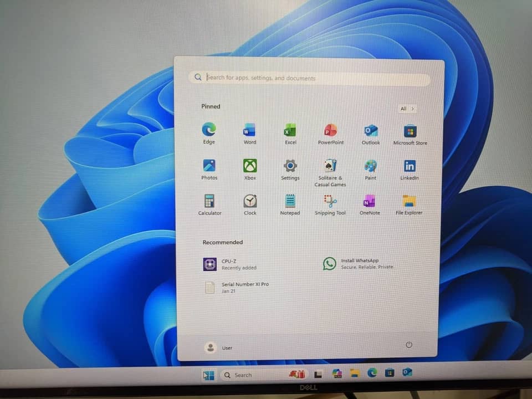Open the LinkedIn pinned app

pos(410,170)
